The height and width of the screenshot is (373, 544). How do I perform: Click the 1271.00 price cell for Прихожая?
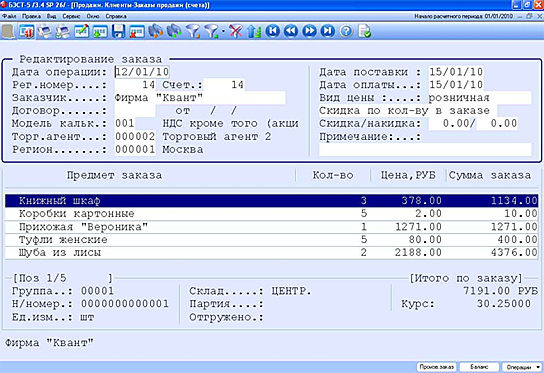(418, 227)
